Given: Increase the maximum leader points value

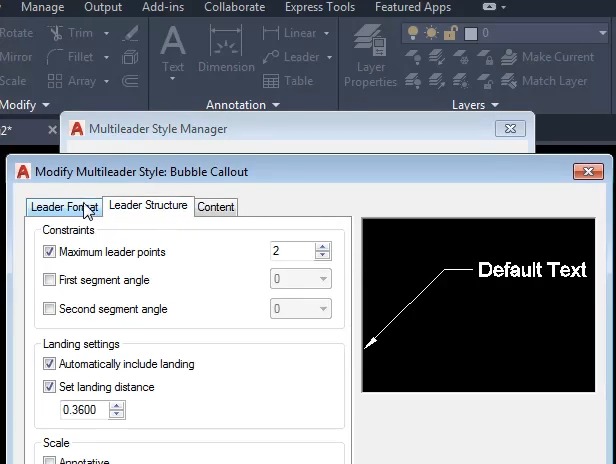Looking at the screenshot, I should click(323, 247).
